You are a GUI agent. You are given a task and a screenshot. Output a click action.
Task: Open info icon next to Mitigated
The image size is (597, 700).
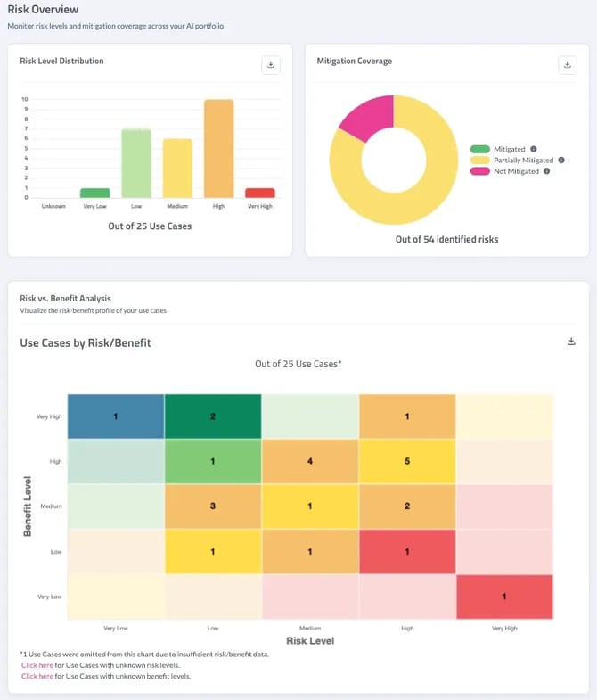pyautogui.click(x=533, y=149)
